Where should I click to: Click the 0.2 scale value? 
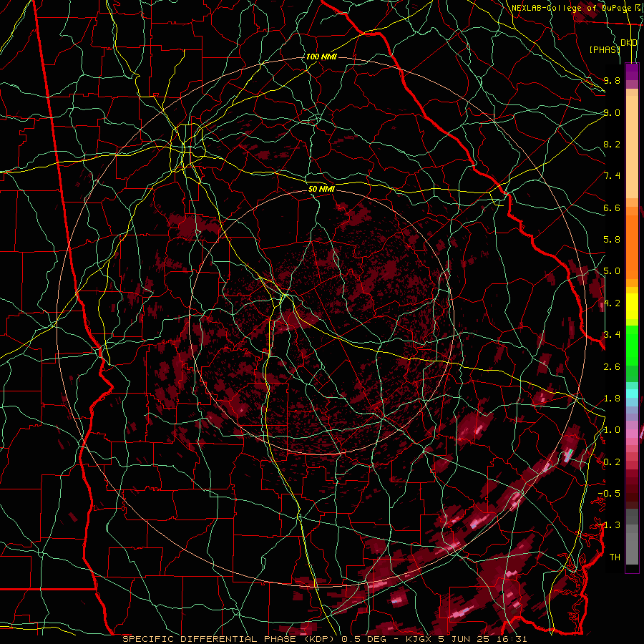pos(612,462)
